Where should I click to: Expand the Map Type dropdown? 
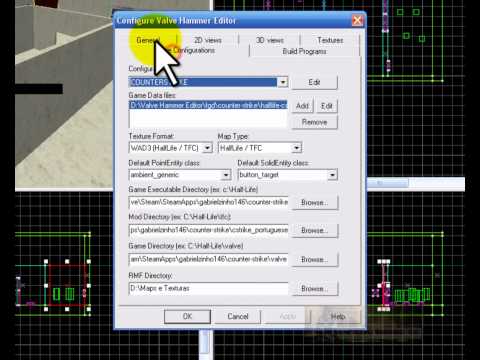pyautogui.click(x=296, y=148)
